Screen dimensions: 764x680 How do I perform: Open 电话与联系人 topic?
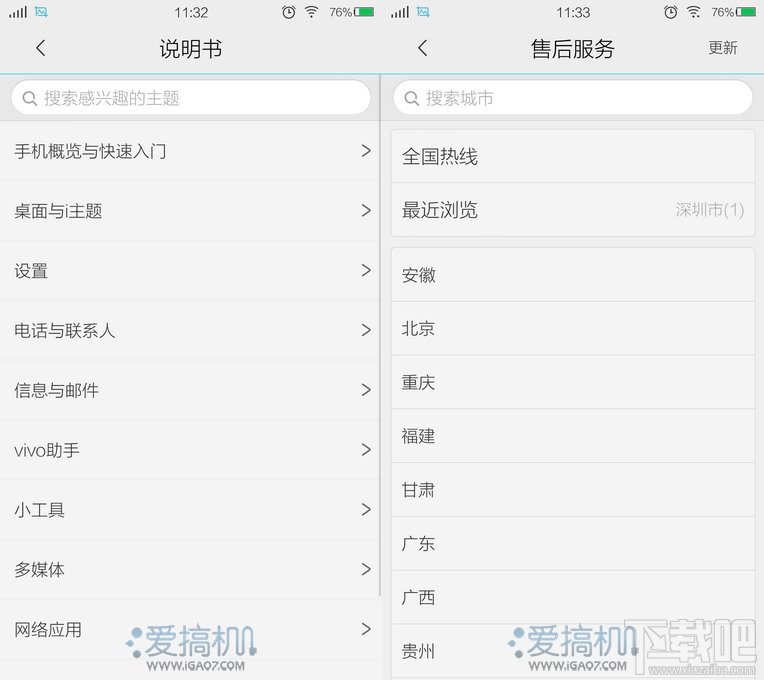coord(190,330)
